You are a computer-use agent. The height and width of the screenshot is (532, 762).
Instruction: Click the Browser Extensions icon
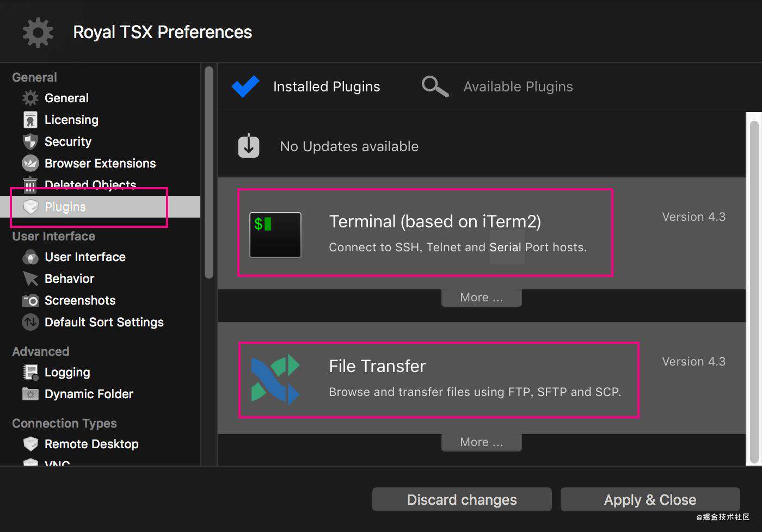[30, 163]
